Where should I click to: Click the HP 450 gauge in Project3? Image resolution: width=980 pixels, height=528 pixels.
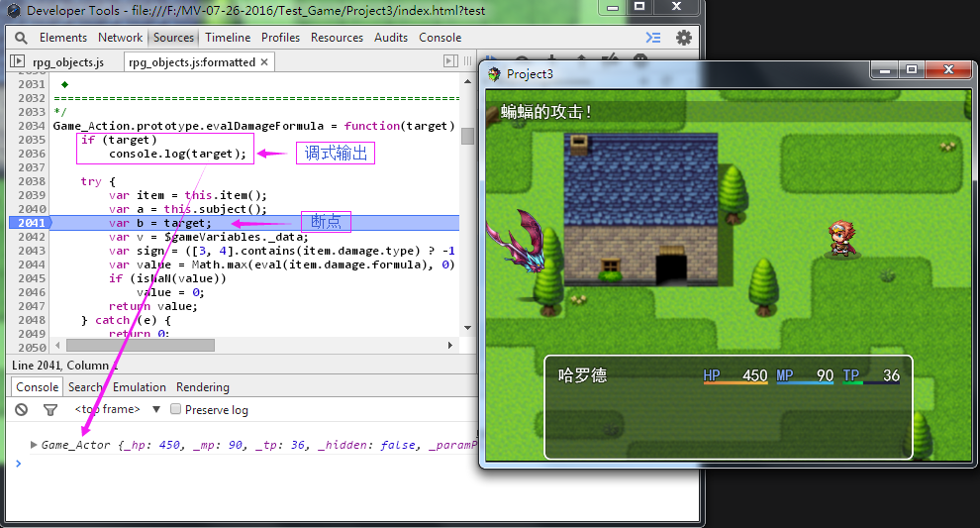(x=735, y=375)
